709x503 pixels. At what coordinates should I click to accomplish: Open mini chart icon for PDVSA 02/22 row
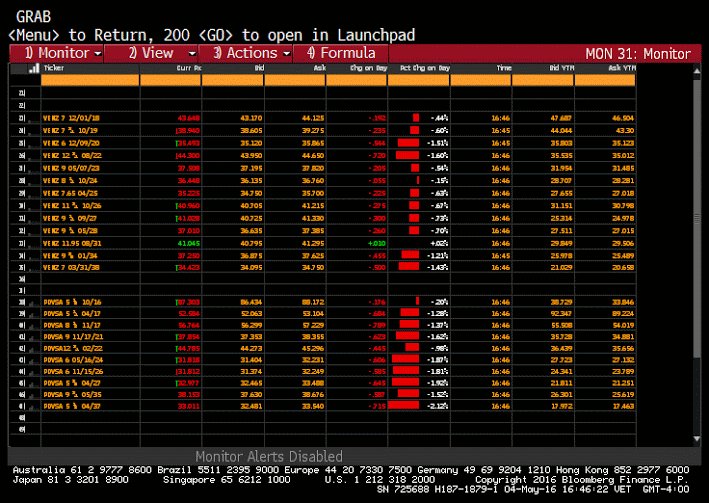[x=32, y=350]
